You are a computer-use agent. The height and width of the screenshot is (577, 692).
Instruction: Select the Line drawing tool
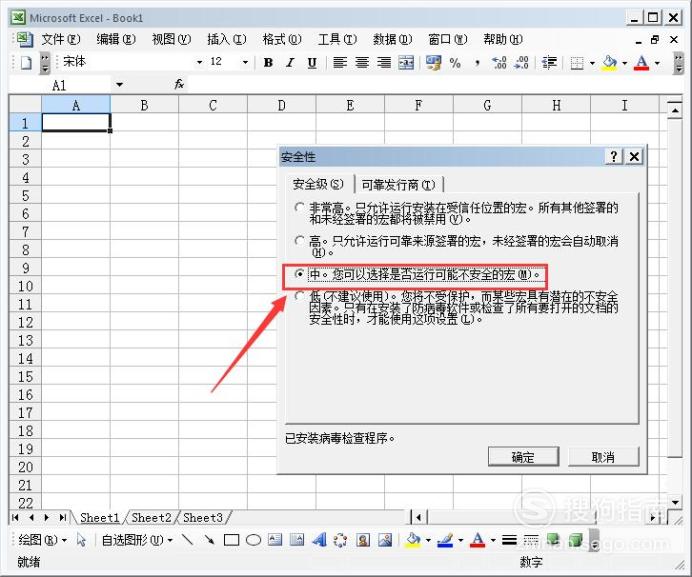pyautogui.click(x=188, y=539)
